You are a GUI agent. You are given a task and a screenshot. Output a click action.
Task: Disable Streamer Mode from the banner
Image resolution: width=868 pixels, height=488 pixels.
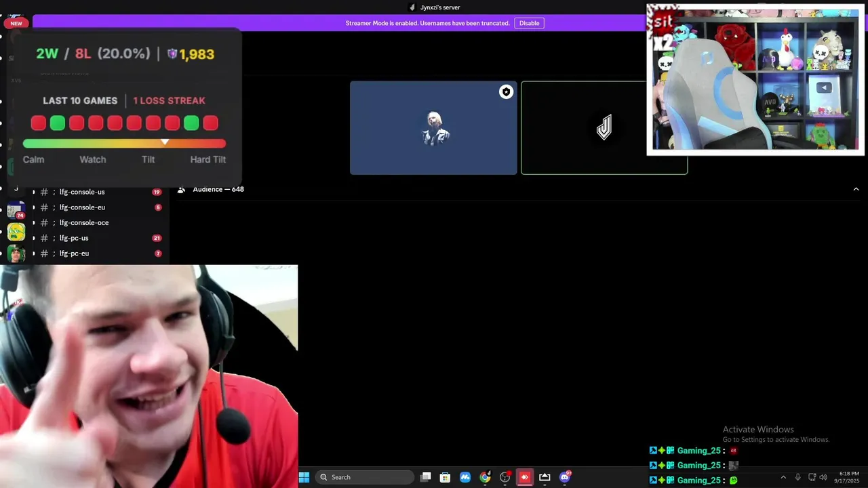[x=529, y=23]
